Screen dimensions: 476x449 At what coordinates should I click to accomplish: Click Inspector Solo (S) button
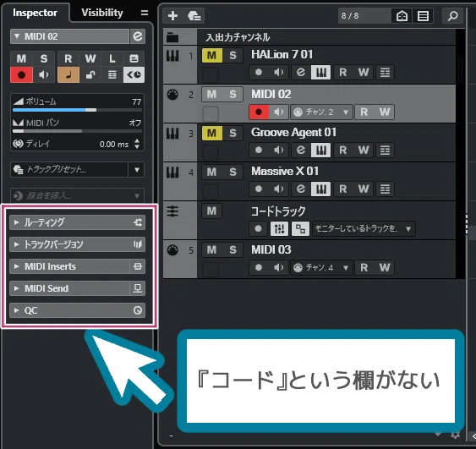[43, 58]
